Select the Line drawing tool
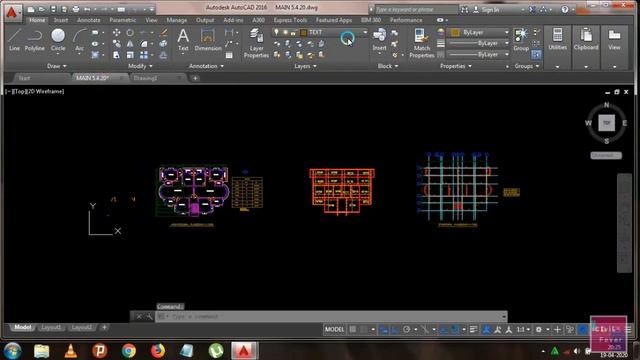The height and width of the screenshot is (360, 640). click(14, 40)
